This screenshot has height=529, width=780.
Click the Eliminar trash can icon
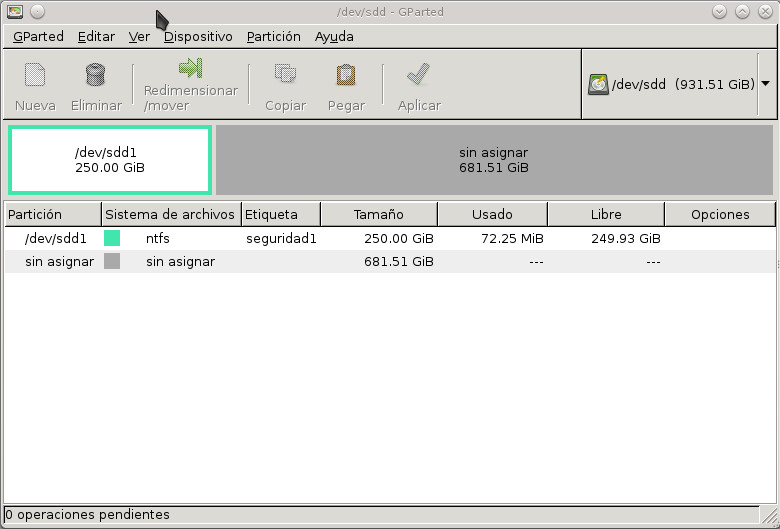[x=96, y=75]
